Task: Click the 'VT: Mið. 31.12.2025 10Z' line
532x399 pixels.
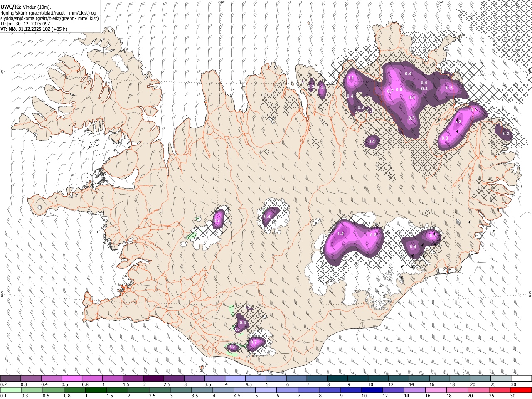Action: [25, 29]
